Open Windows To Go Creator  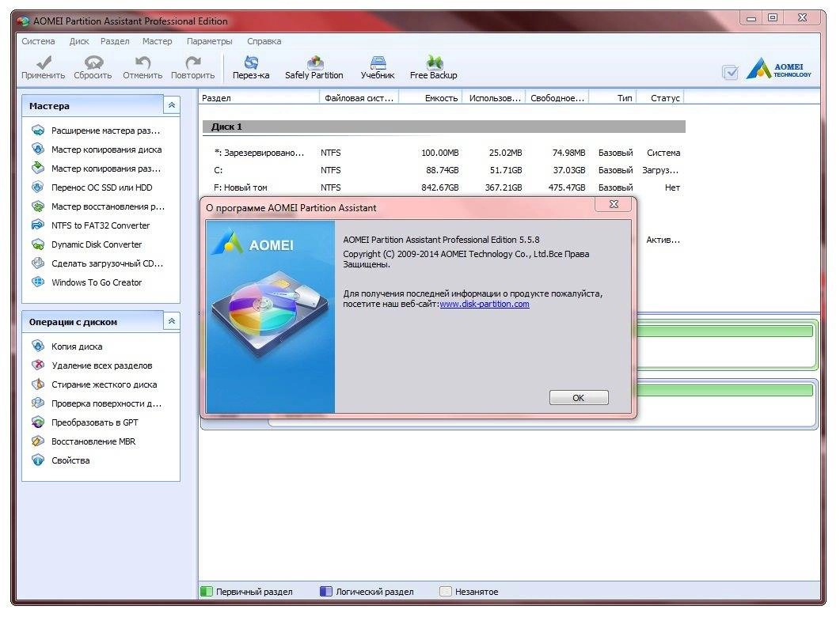87,282
